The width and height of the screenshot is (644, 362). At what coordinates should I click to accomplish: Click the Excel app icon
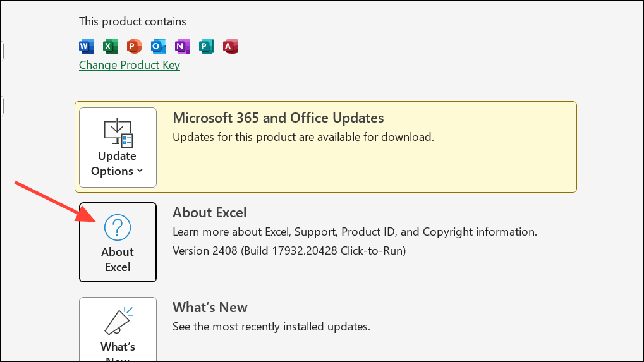click(x=111, y=46)
